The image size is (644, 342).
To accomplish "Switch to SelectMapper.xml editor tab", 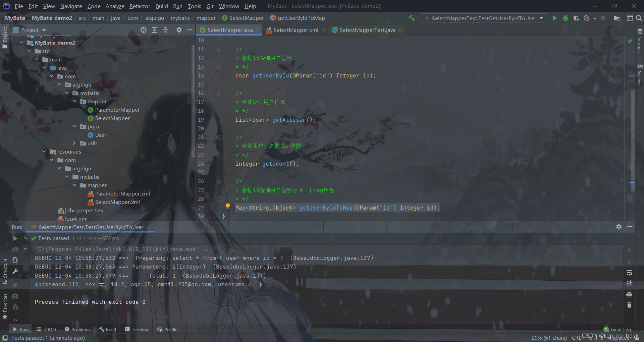I will (x=296, y=30).
